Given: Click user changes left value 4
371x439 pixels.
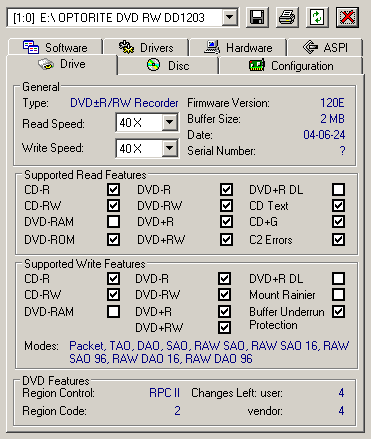Looking at the screenshot, I should point(341,393).
